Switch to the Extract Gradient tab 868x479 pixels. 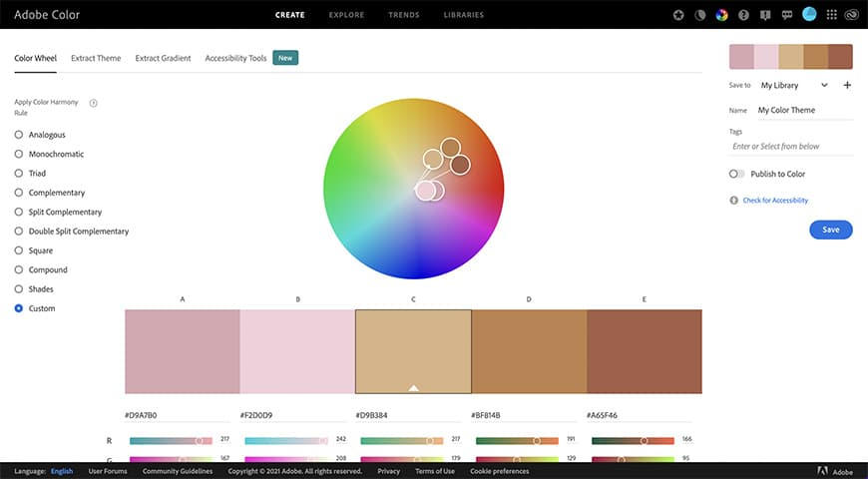(x=163, y=58)
